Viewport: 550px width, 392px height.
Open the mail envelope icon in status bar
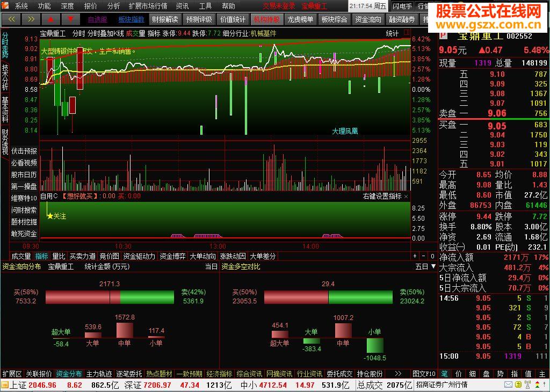coord(509,385)
